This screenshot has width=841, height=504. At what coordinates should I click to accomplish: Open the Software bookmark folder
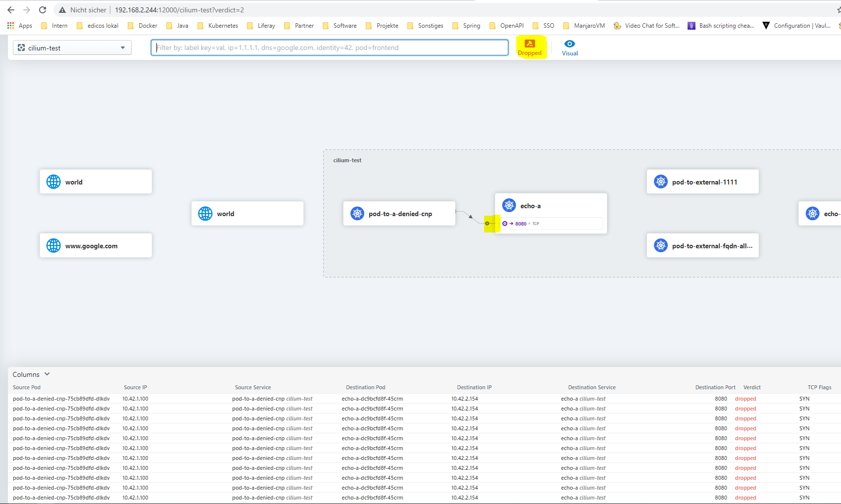(x=340, y=26)
